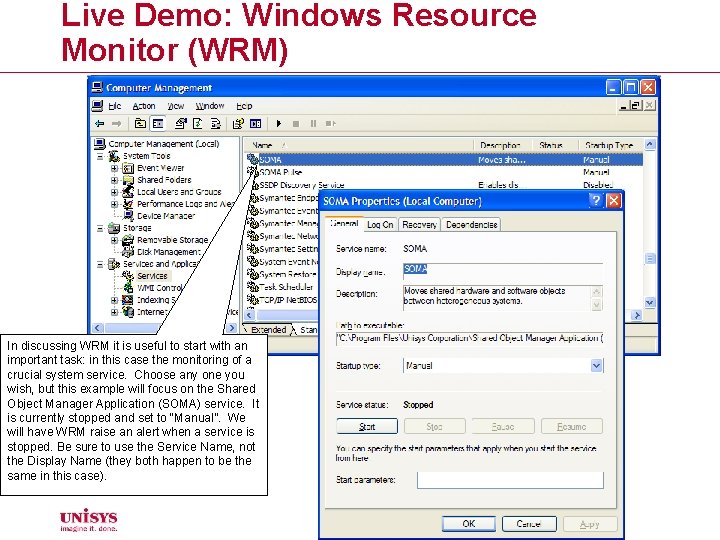The image size is (720, 540).
Task: Open the File menu
Action: pyautogui.click(x=114, y=106)
